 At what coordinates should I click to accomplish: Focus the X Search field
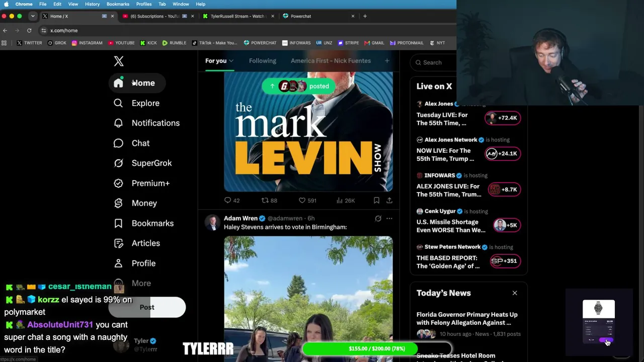[434, 62]
